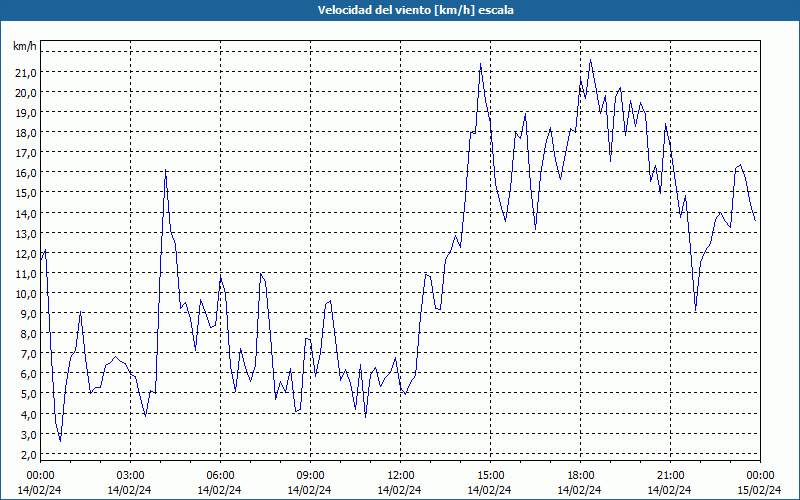Viewport: 800px width, 500px height.
Task: Pick the '17,0' y-axis tick label
Action: (26, 153)
